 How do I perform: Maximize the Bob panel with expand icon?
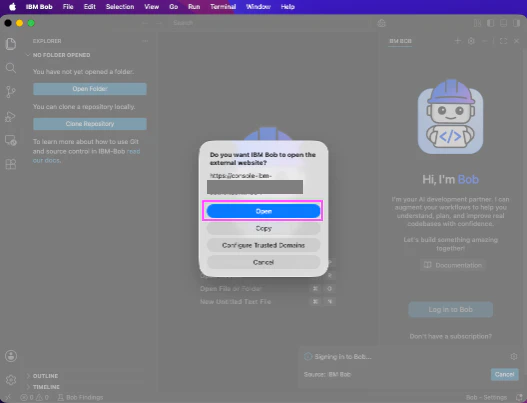(503, 41)
